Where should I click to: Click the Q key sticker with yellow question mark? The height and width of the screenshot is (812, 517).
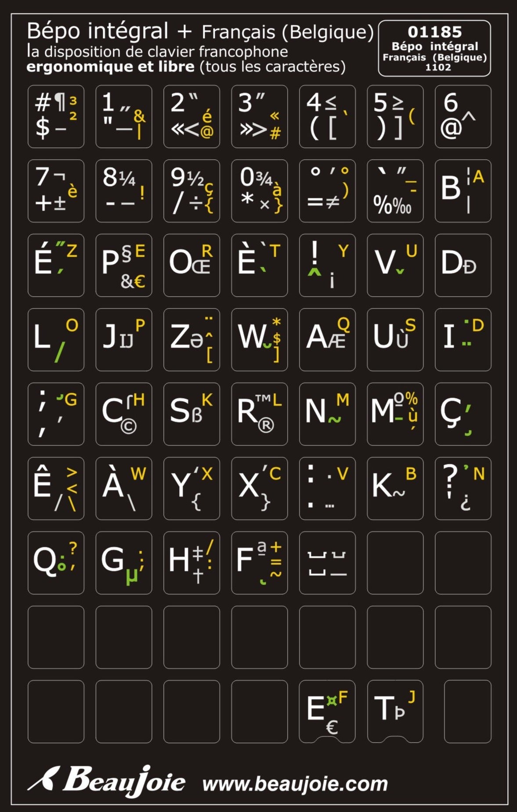tap(56, 563)
